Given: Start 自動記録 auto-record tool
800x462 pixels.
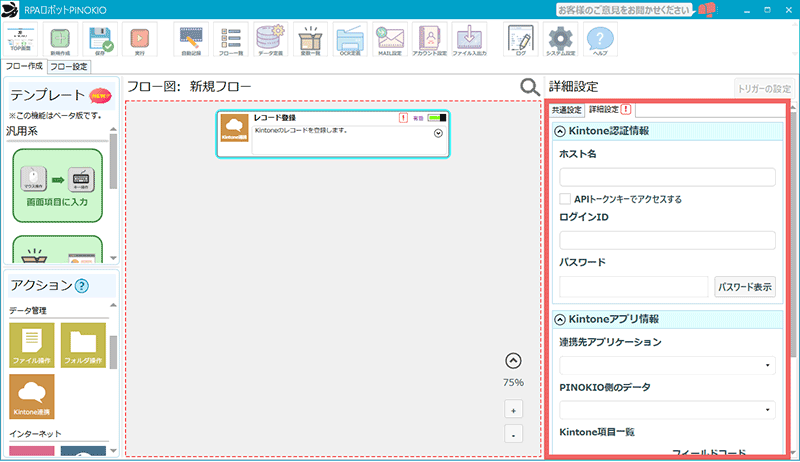Looking at the screenshot, I should (191, 39).
